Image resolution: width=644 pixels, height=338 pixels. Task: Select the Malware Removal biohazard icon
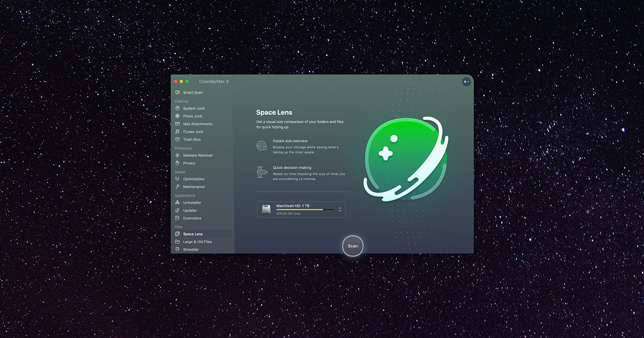(177, 155)
